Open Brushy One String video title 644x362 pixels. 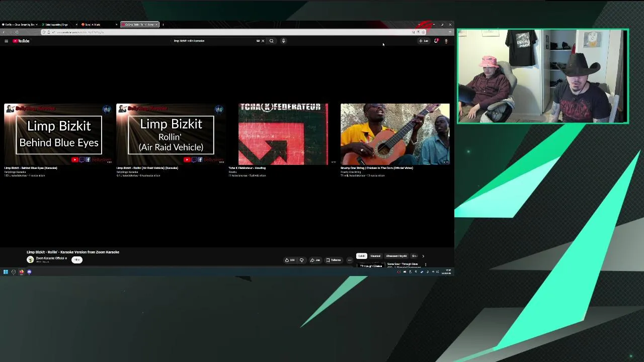pos(377,168)
